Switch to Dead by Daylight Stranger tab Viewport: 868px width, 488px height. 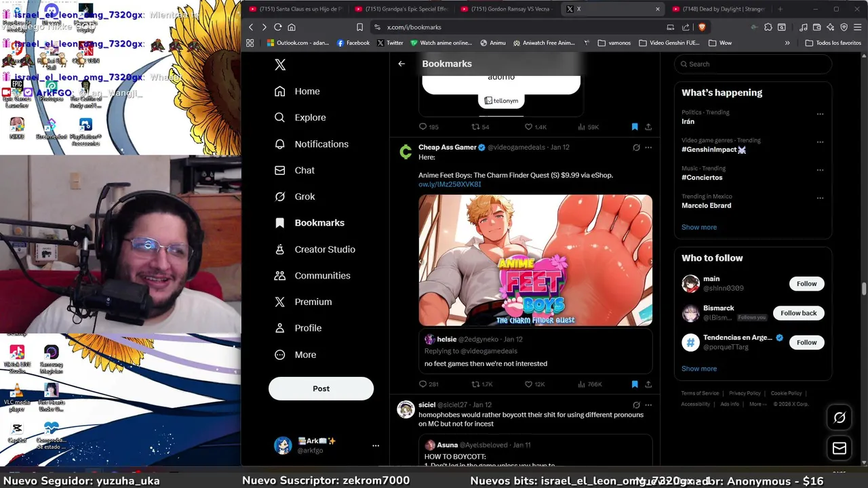point(719,9)
